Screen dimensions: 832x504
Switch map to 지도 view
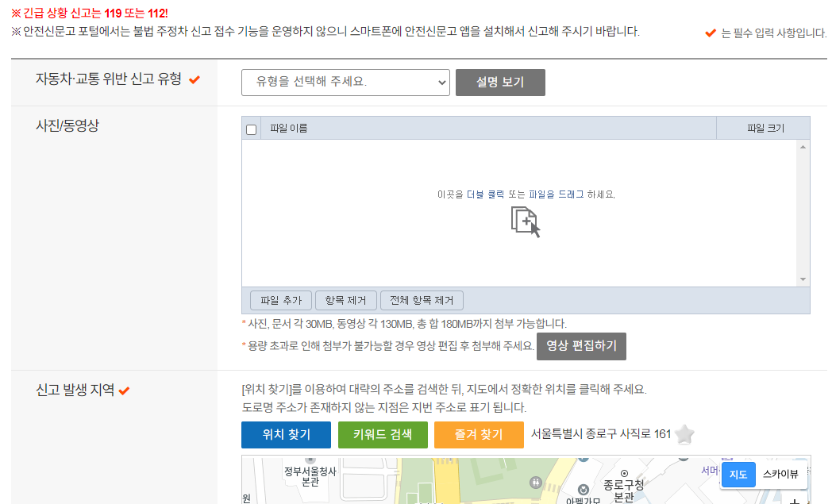pyautogui.click(x=738, y=474)
